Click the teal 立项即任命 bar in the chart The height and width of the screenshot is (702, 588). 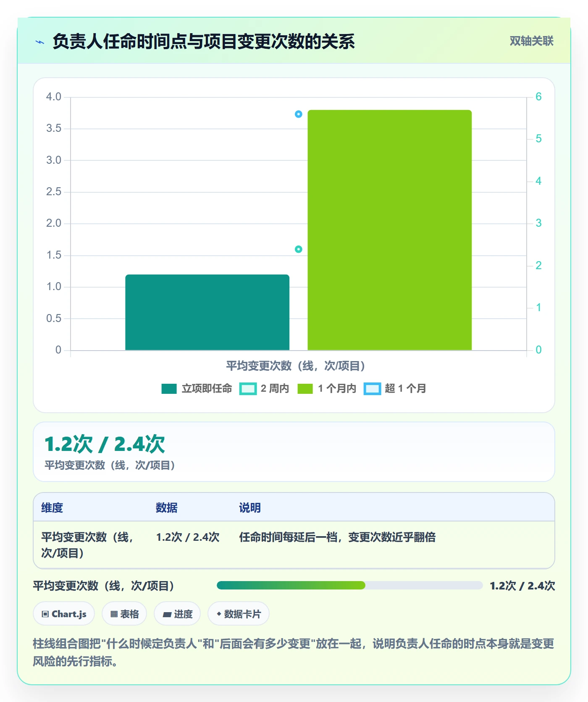(x=207, y=312)
